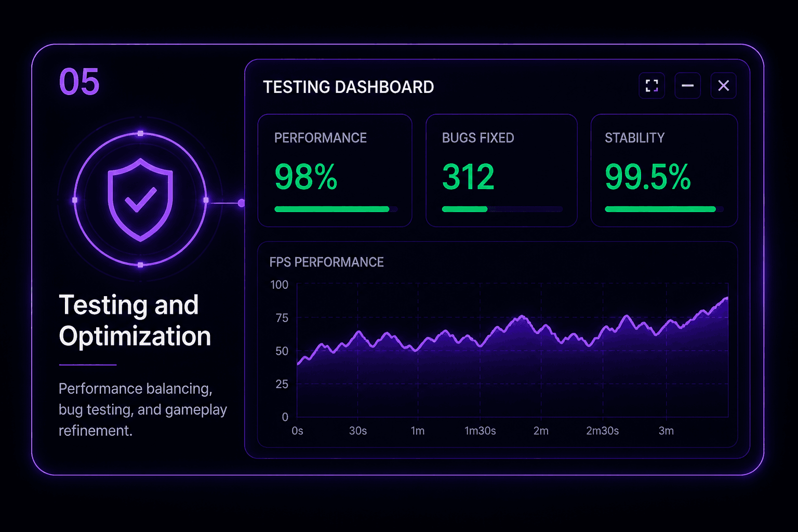Click the 98% performance value
Image resolution: width=798 pixels, height=532 pixels.
click(x=306, y=177)
